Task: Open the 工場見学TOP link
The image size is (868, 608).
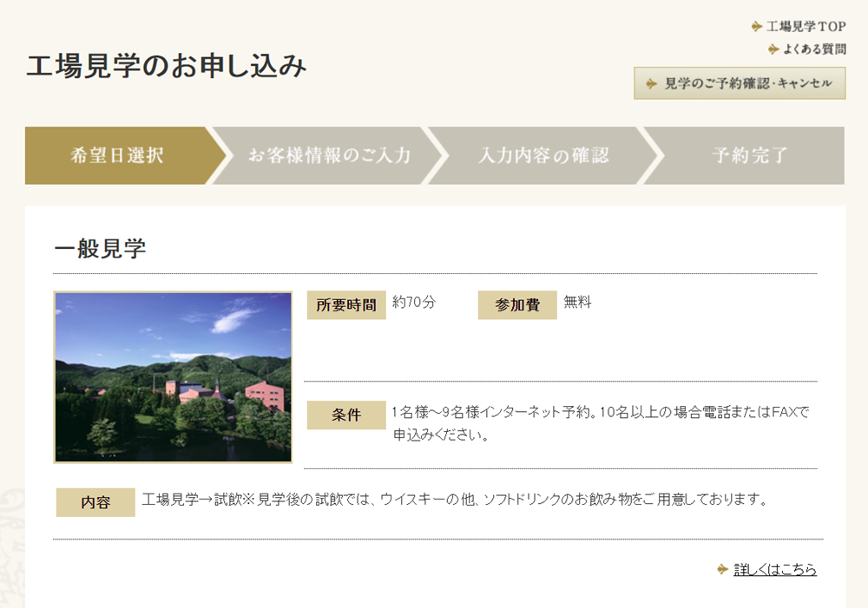Action: (806, 27)
